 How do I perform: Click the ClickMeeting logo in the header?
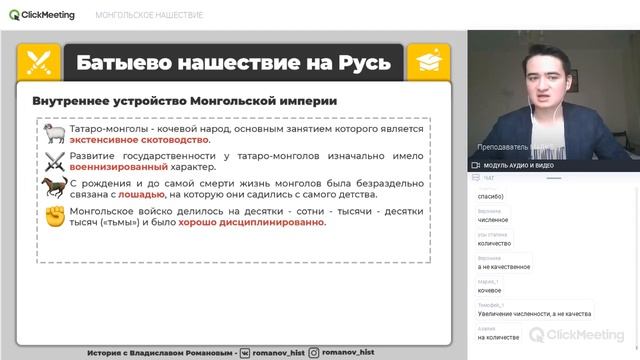pos(42,15)
